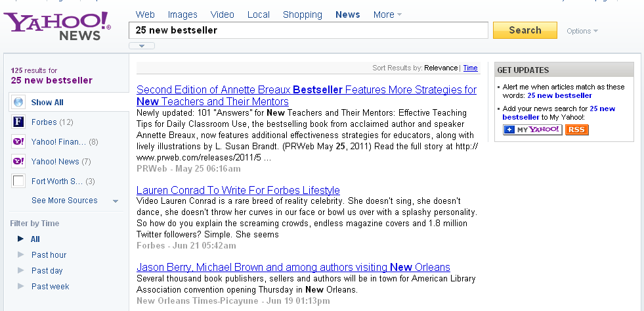
Task: Click My Yahoo add link '25 new bestseller'
Action: [x=559, y=112]
